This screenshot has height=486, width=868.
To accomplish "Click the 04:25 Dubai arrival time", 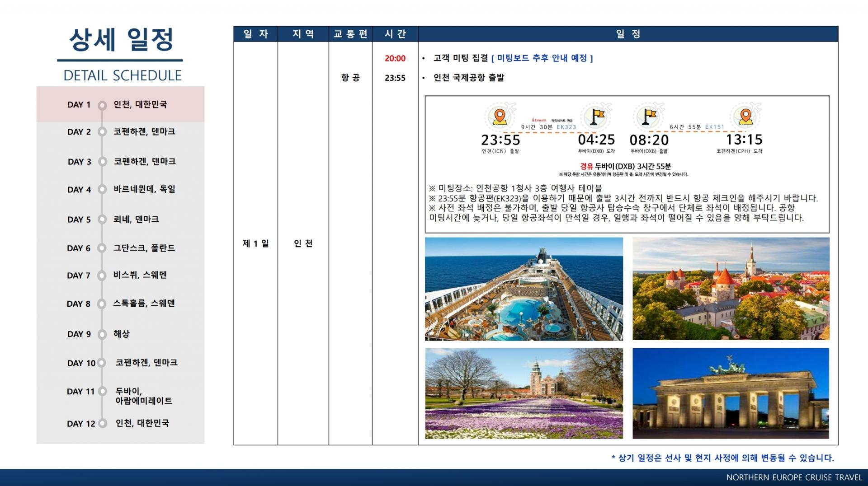I will coord(597,140).
